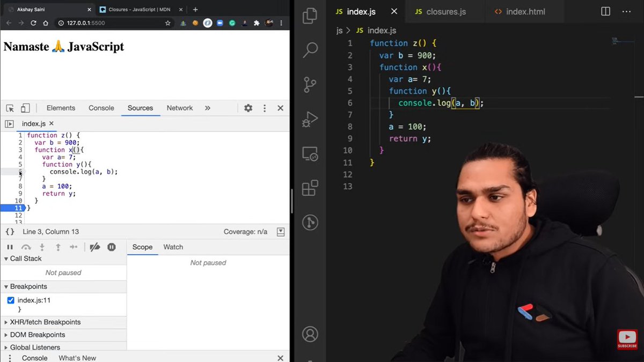The image size is (644, 362).
Task: Select Watch tab in debugger pane
Action: pos(173,247)
